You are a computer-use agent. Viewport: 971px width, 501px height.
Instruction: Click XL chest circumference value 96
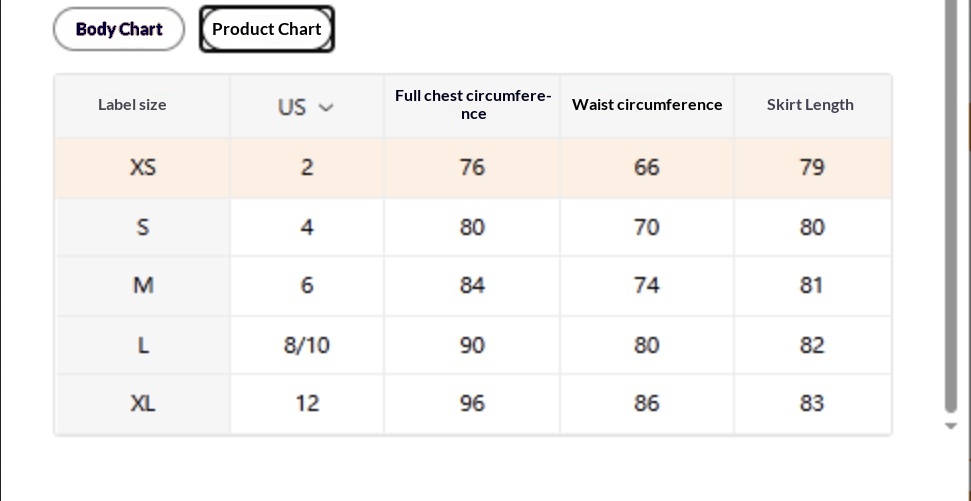472,404
